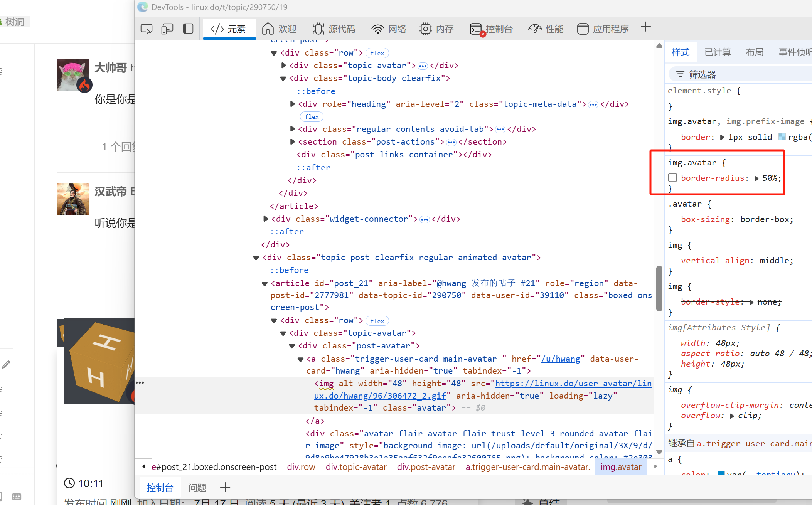This screenshot has height=505, width=812.
Task: Open the Memory (内存) chip tab
Action: coord(436,29)
